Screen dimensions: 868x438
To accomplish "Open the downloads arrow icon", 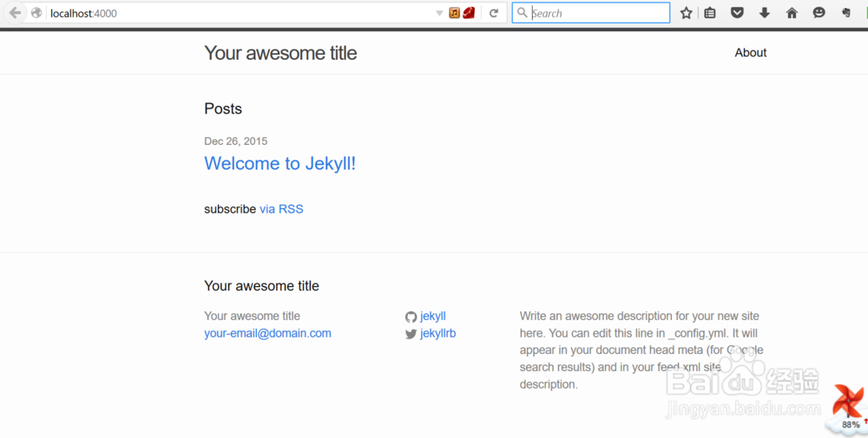I will click(x=765, y=13).
